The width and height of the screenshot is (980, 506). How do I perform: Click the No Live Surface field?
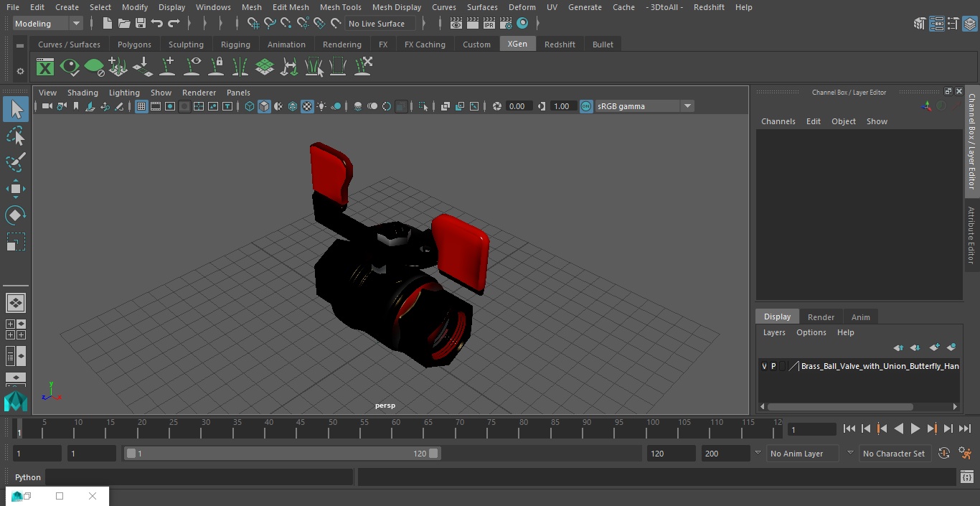(380, 24)
